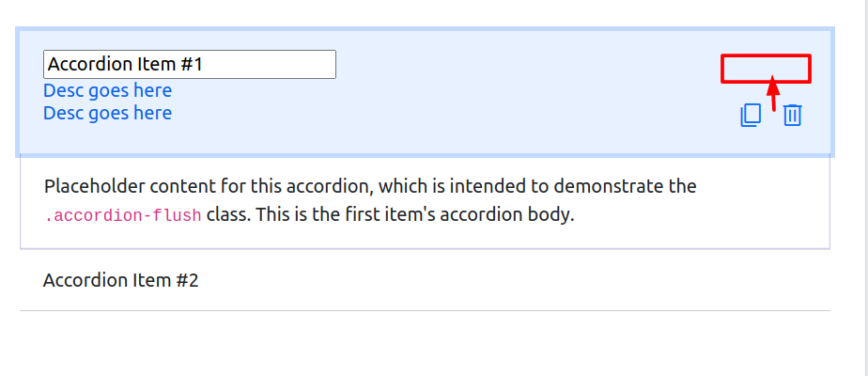This screenshot has width=868, height=376.
Task: Click the word Accordion in title input
Action: (88, 64)
